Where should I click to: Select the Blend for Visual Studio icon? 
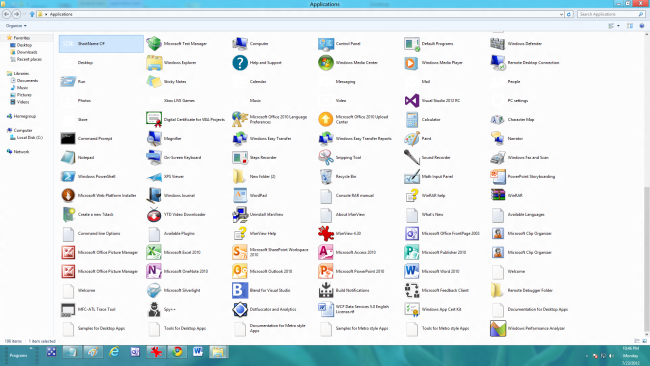pyautogui.click(x=240, y=290)
